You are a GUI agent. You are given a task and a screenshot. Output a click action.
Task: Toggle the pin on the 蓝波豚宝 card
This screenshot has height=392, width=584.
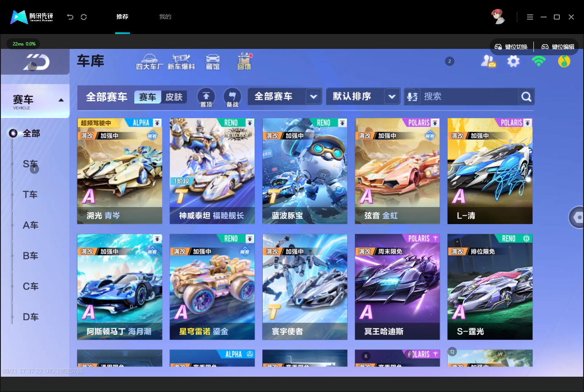(x=342, y=123)
